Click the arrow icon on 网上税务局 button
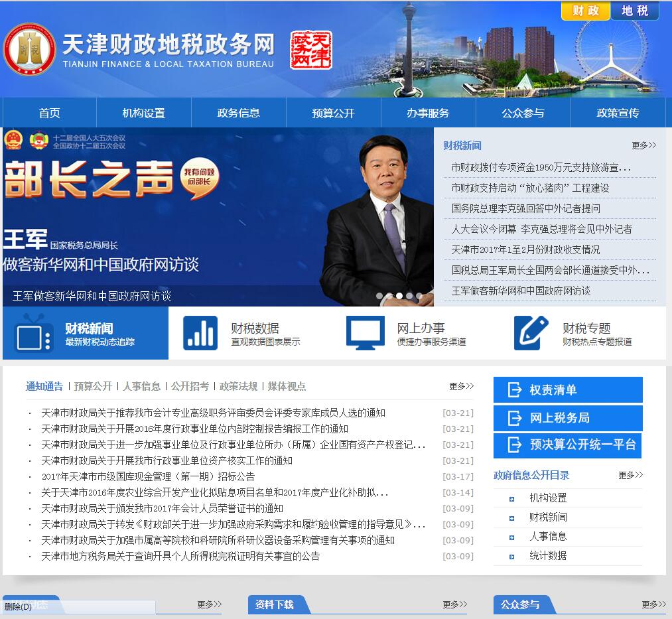Screen dimensions: 672x619 (514, 418)
